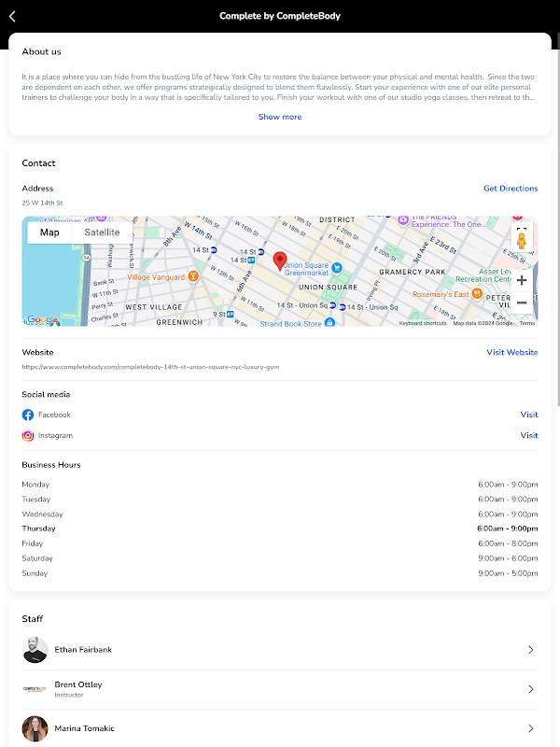
Task: Click the Rosemary's East restaurant marker
Action: (477, 293)
